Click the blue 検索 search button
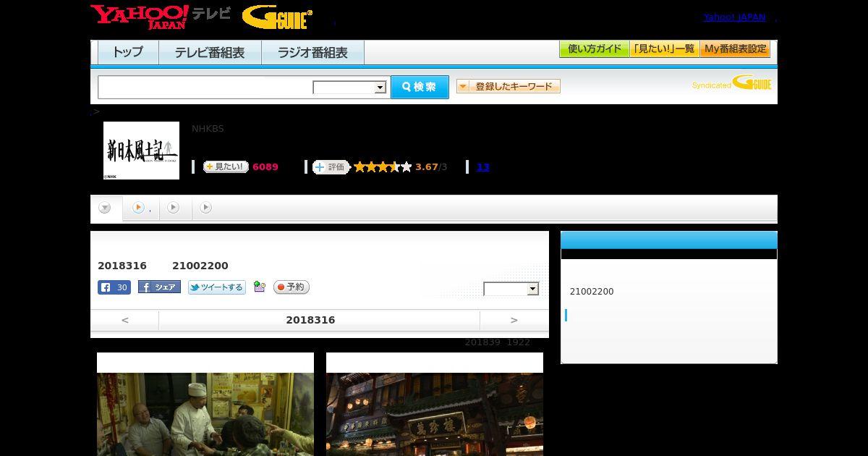 [x=420, y=87]
